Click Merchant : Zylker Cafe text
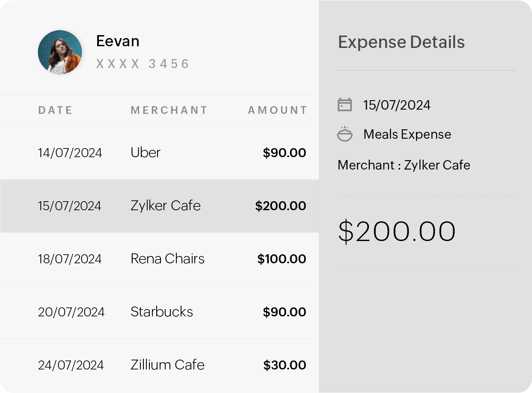 pyautogui.click(x=404, y=165)
